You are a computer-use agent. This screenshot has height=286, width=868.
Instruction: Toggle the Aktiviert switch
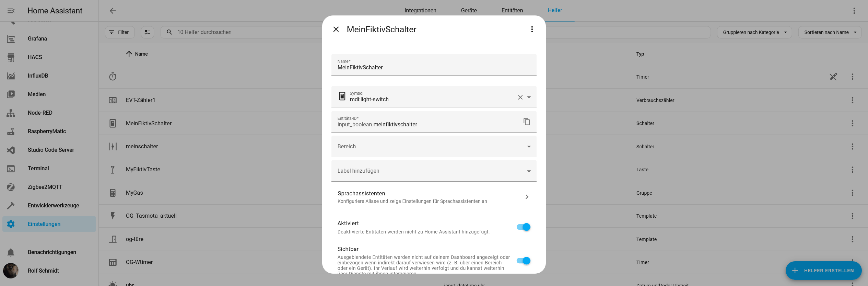pyautogui.click(x=523, y=227)
